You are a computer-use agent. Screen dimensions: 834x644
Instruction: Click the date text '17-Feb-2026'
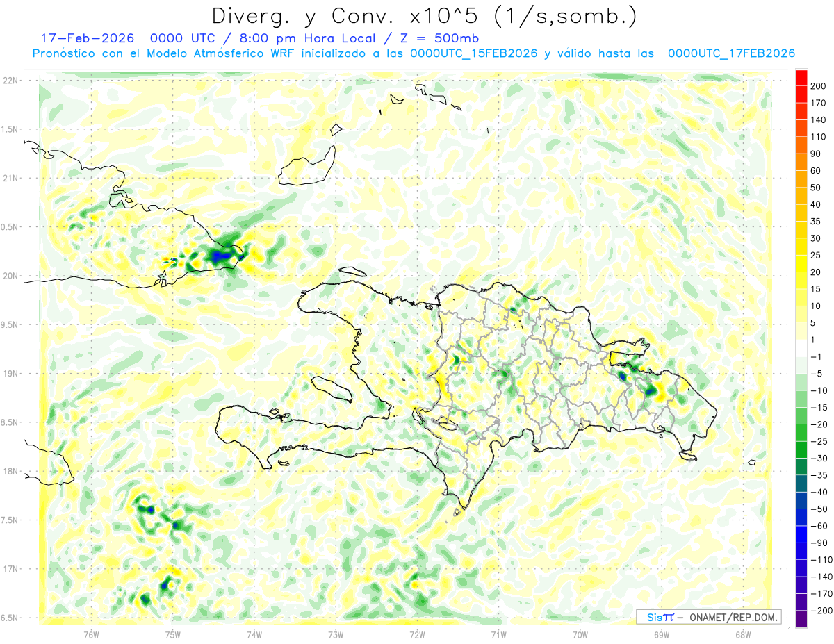point(88,38)
